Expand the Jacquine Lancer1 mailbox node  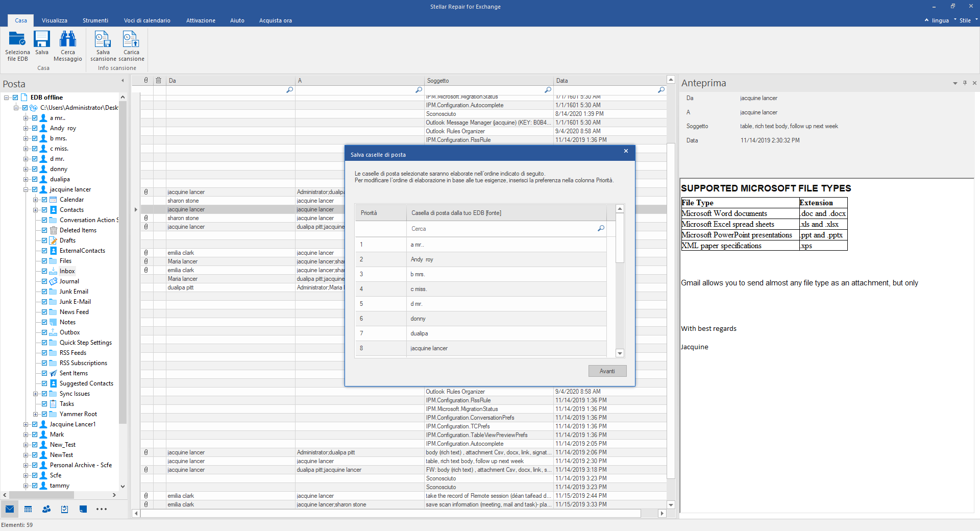pyautogui.click(x=26, y=424)
